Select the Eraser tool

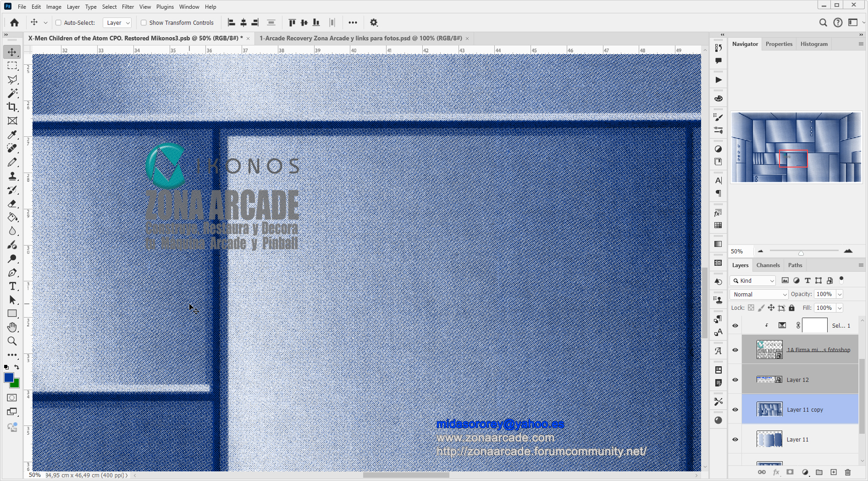(12, 203)
